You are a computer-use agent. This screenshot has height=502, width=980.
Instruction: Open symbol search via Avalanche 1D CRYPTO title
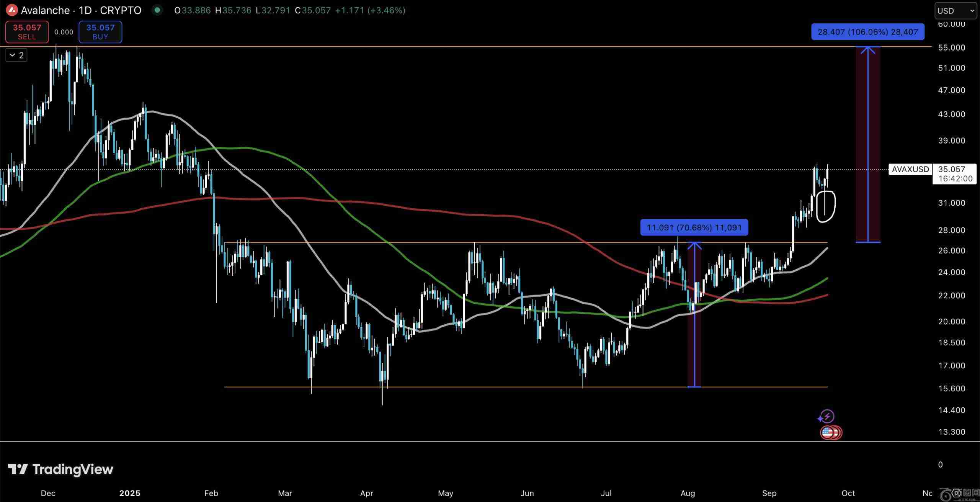(81, 10)
